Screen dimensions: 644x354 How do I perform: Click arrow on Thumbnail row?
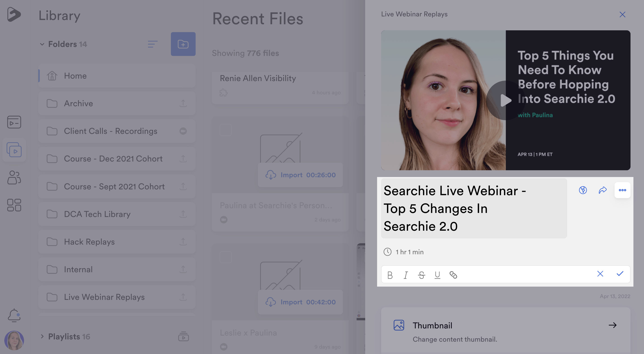[x=613, y=325]
